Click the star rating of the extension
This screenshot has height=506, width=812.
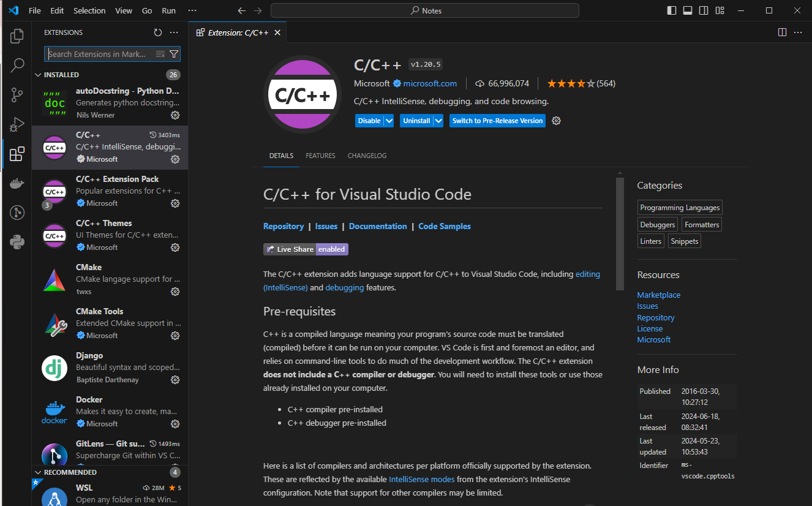pyautogui.click(x=571, y=83)
